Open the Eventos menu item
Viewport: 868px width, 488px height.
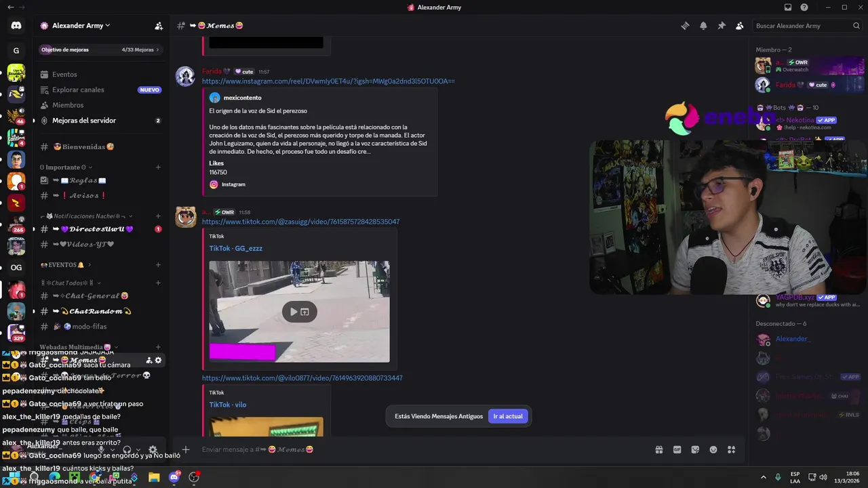(100, 75)
